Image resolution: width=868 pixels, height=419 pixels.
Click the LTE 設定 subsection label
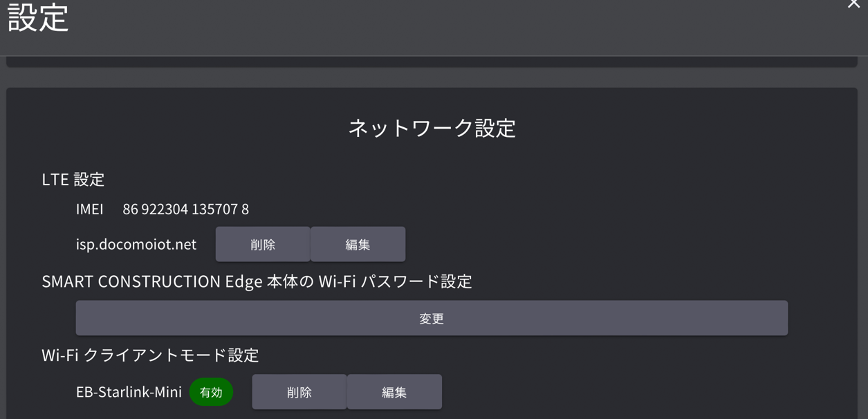pos(73,179)
